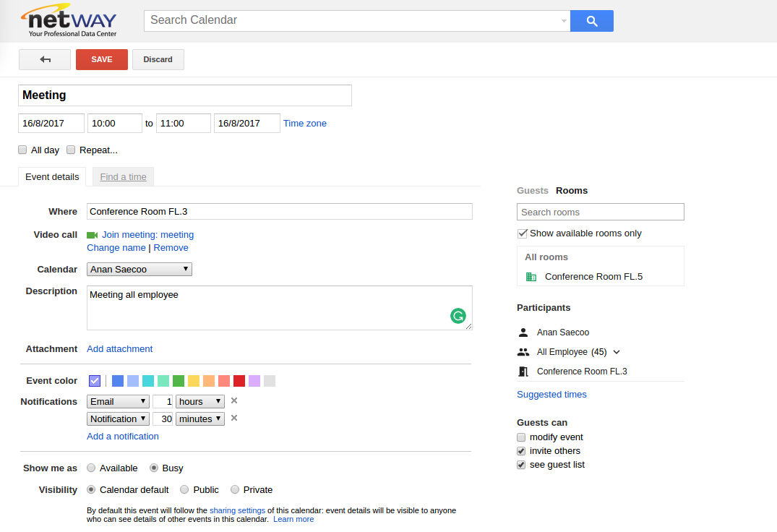
Task: Click the back arrow button
Action: point(45,59)
